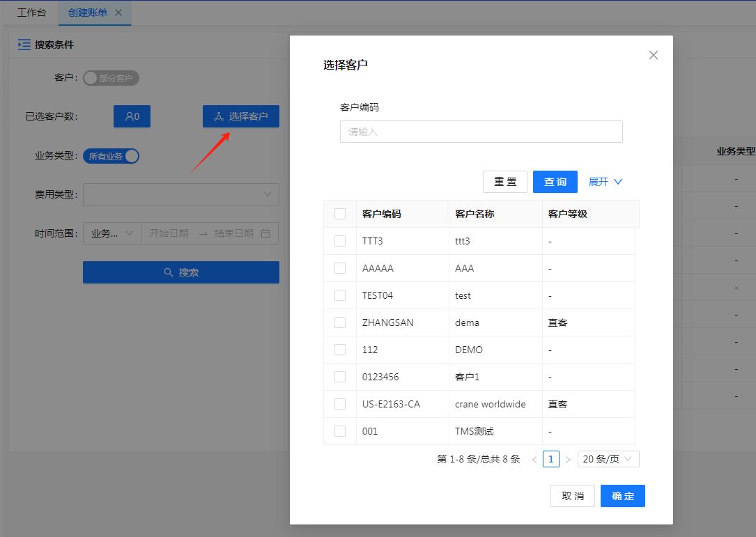Click 取消 to cancel the dialog
Viewport: 756px width, 537px height.
[572, 496]
